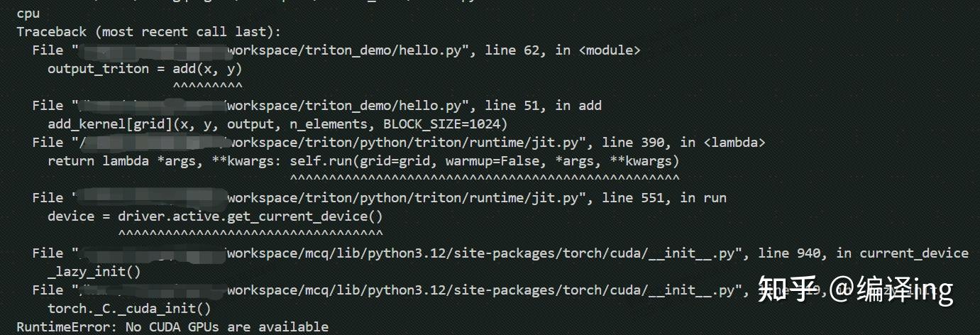Click the 知乎 @编译ing watermark
Image resolution: width=980 pixels, height=335 pixels.
[x=855, y=290]
